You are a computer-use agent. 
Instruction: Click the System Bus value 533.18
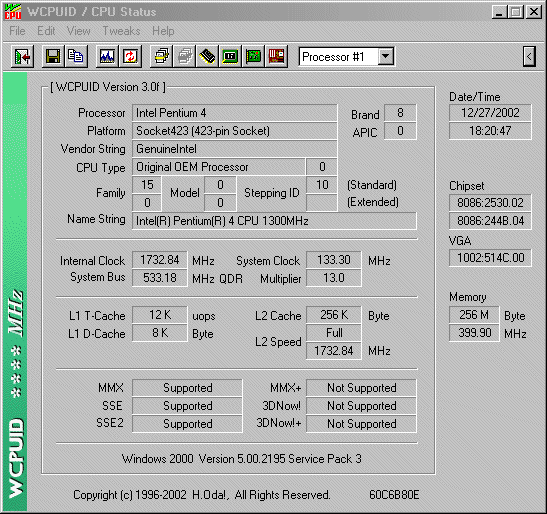159,278
